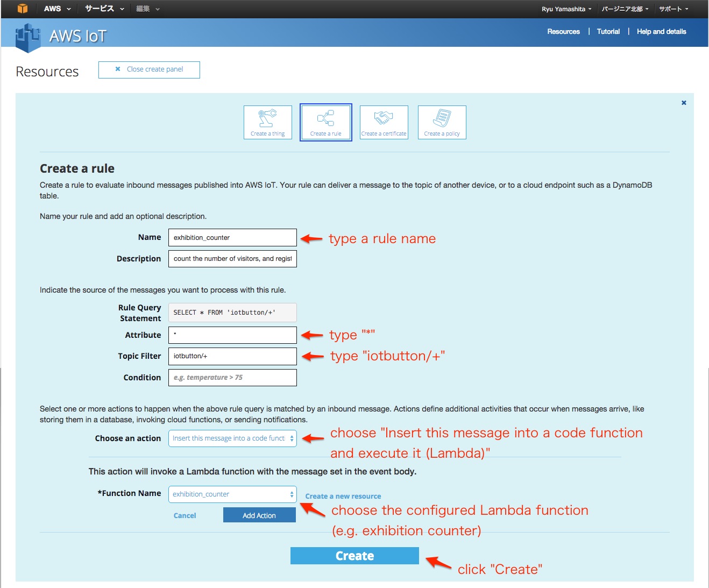Click Create a new resource link
This screenshot has width=709, height=588.
coord(343,497)
